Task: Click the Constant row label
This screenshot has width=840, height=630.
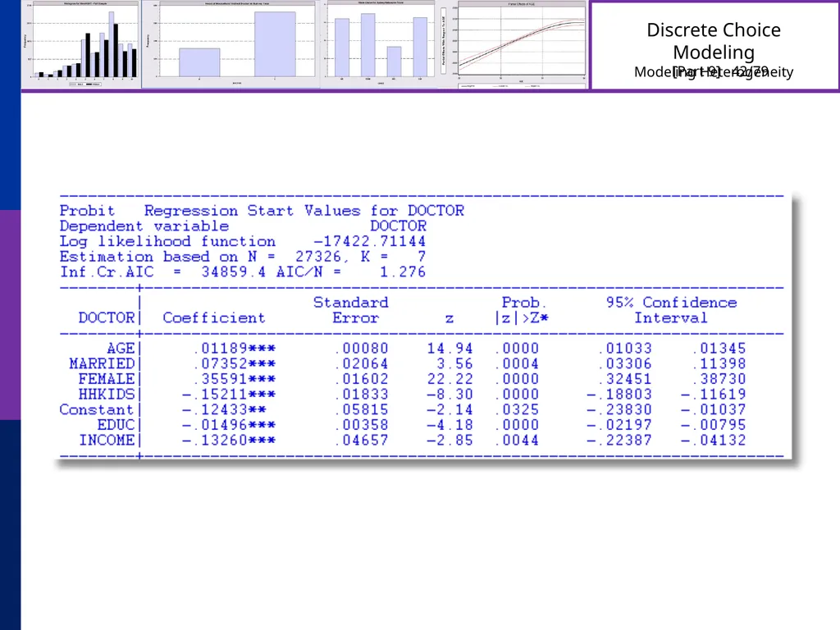Action: (97, 409)
